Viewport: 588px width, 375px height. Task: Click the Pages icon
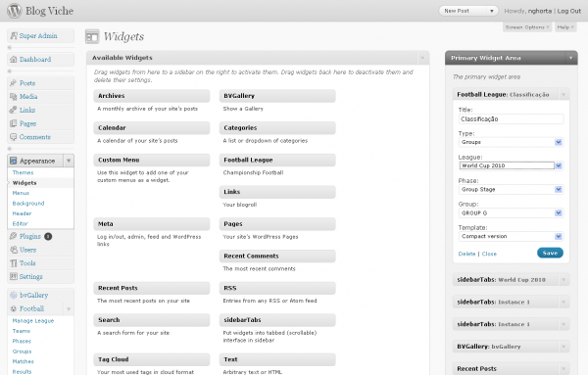(14, 123)
